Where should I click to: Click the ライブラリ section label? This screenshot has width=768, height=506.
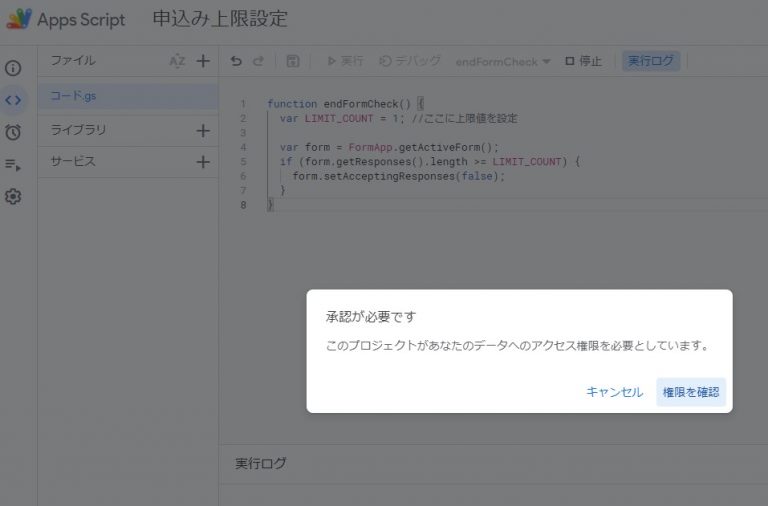(78, 130)
